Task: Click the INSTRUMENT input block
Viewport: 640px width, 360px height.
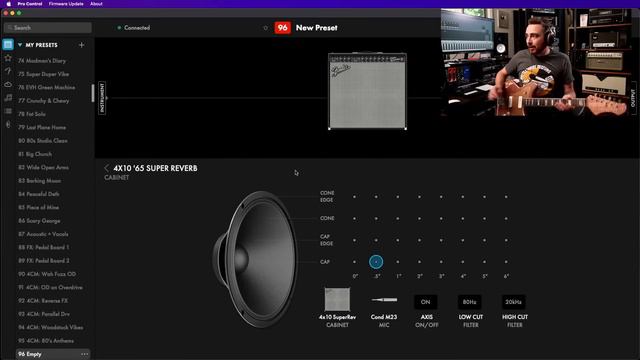Action: (x=102, y=98)
